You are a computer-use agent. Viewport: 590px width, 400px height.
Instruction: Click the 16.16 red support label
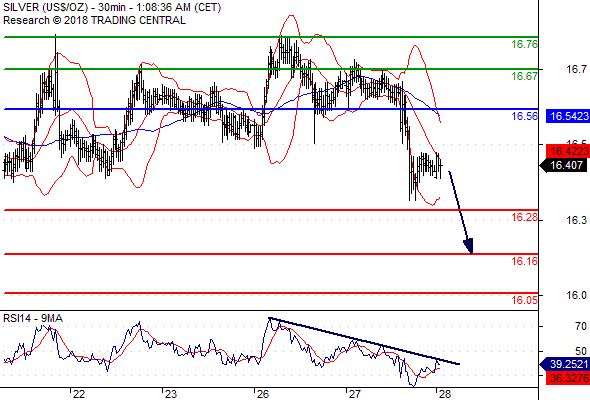coord(524,261)
